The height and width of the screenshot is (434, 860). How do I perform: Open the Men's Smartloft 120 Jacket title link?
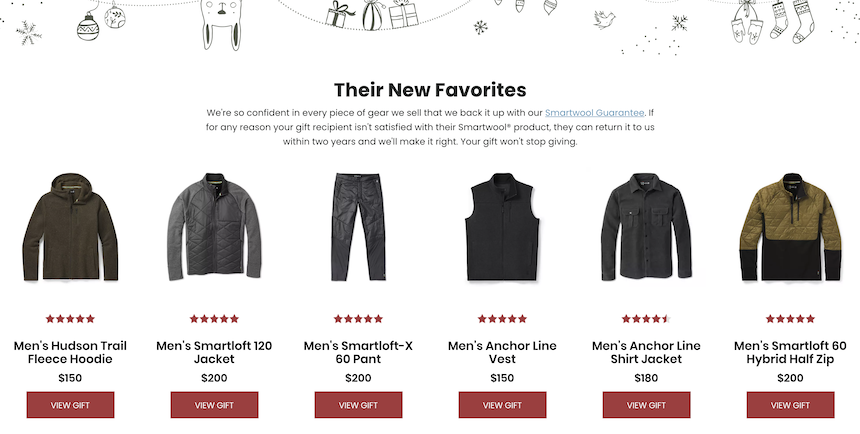214,352
